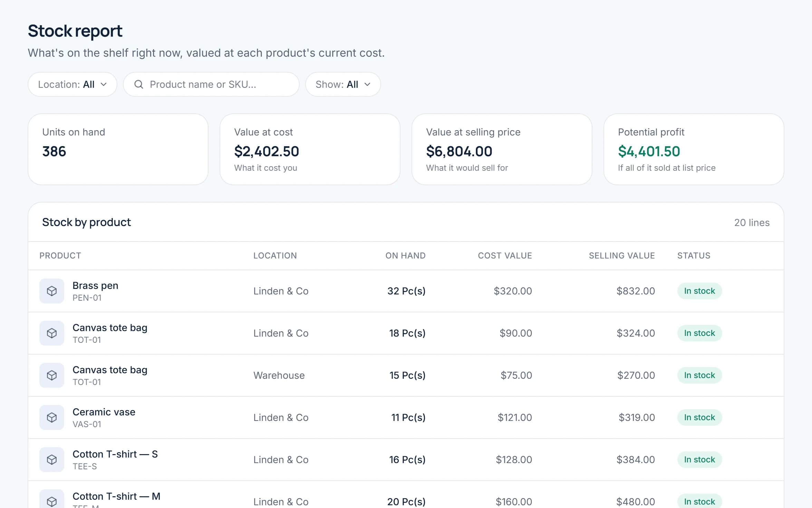Click the PRODUCT column header
Viewport: 812px width, 508px height.
pos(60,256)
